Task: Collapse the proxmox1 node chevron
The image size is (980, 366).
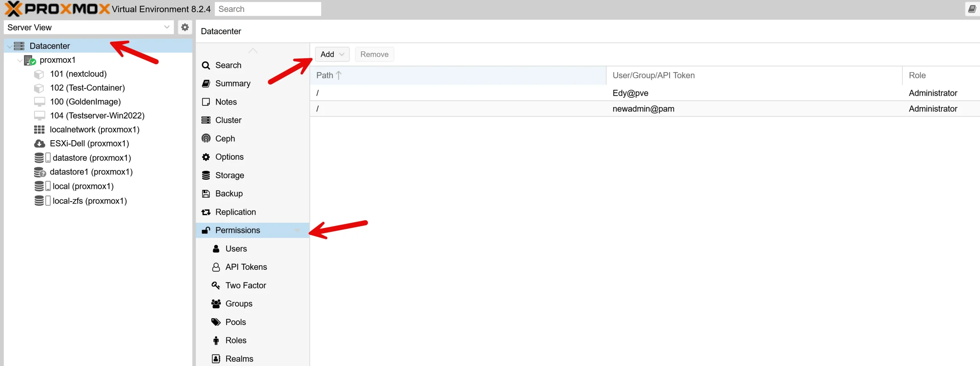Action: point(19,60)
